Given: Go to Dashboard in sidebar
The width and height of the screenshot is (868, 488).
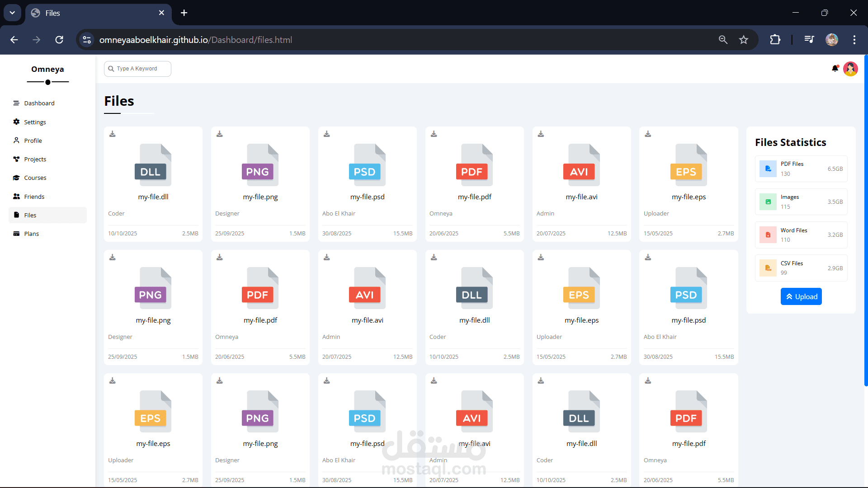Looking at the screenshot, I should (39, 103).
